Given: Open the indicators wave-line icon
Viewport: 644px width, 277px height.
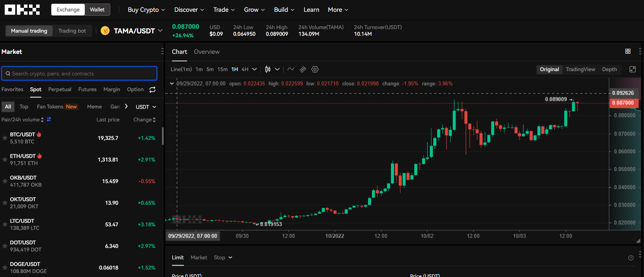Looking at the screenshot, I should pos(291,69).
